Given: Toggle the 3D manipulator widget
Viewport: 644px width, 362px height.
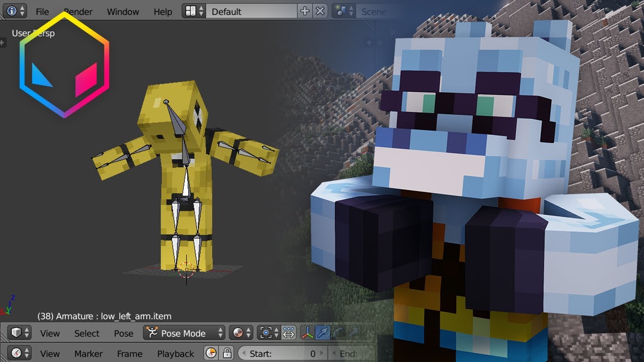Looking at the screenshot, I should 307,333.
